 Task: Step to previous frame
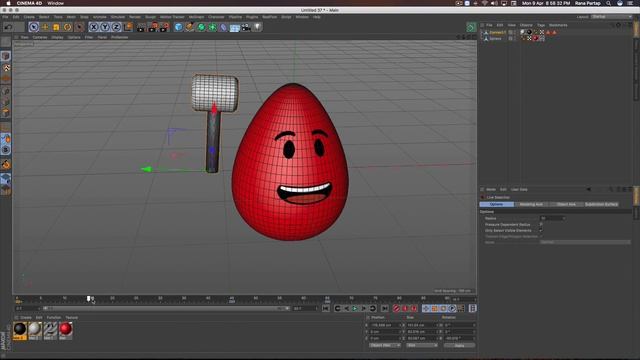[x=346, y=308]
